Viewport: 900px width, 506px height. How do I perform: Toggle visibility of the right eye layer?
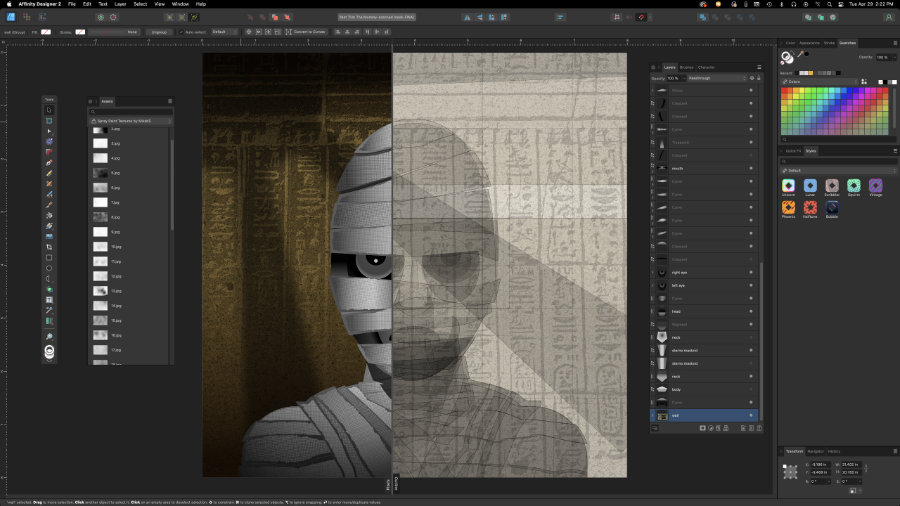tap(751, 272)
